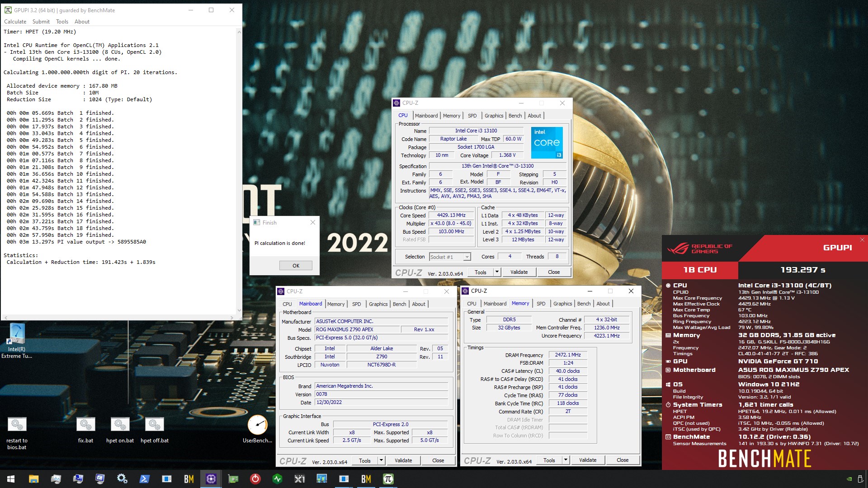Click the DRAM Frequency 2472.1 MHz value

pyautogui.click(x=568, y=355)
